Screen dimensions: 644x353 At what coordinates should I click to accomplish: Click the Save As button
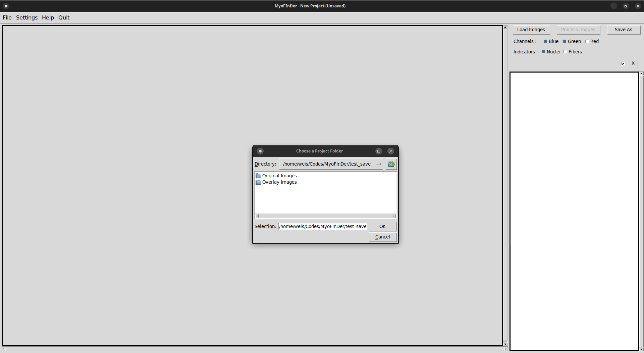click(x=624, y=30)
